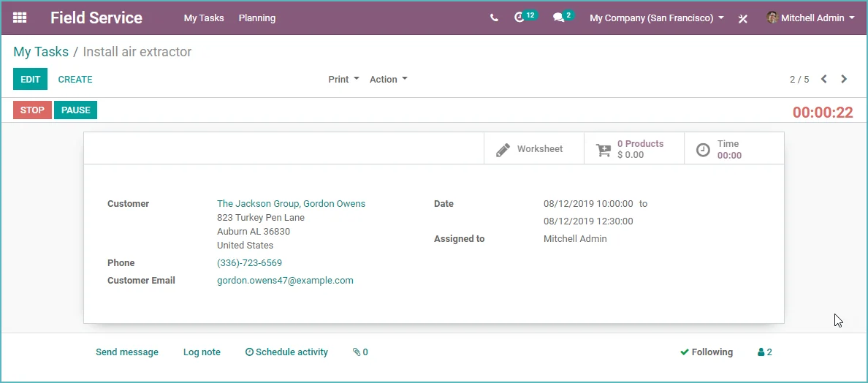Click Log note in chatter
The height and width of the screenshot is (383, 868).
pyautogui.click(x=202, y=352)
